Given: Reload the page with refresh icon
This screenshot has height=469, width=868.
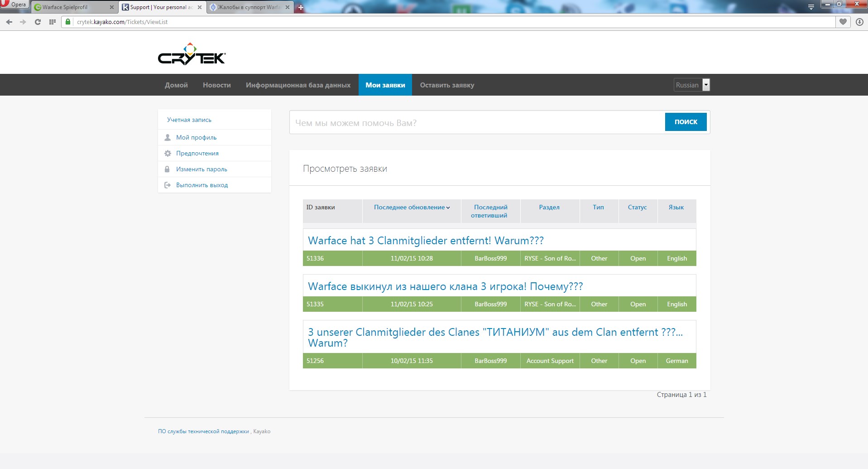Looking at the screenshot, I should coord(38,22).
